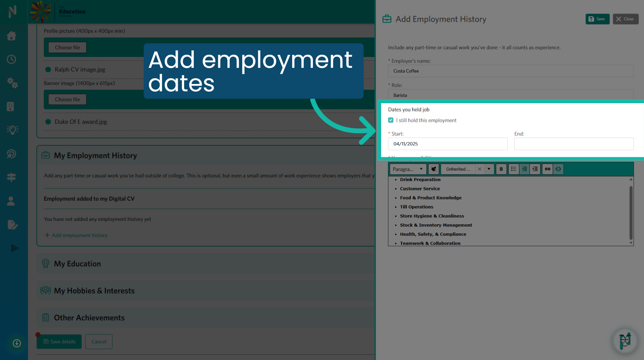Click the rosette icon beside My Education

[x=46, y=263]
